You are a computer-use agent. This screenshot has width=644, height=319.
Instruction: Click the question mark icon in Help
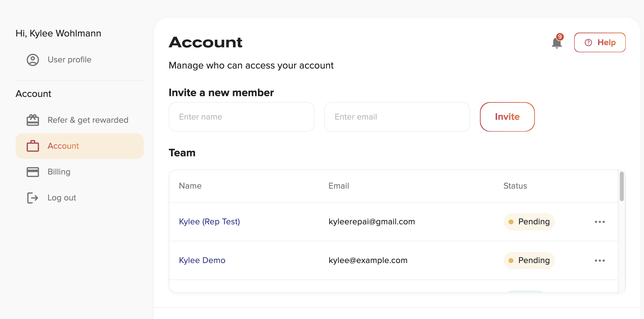pos(588,42)
